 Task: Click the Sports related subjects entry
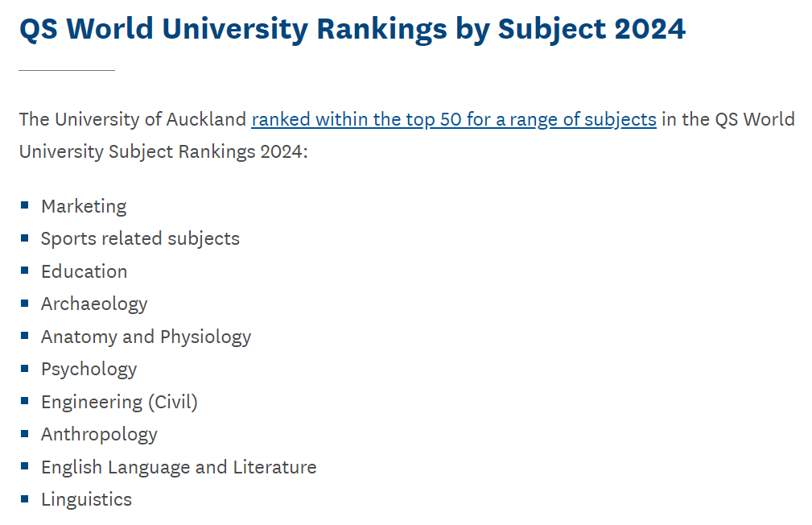pyautogui.click(x=140, y=238)
